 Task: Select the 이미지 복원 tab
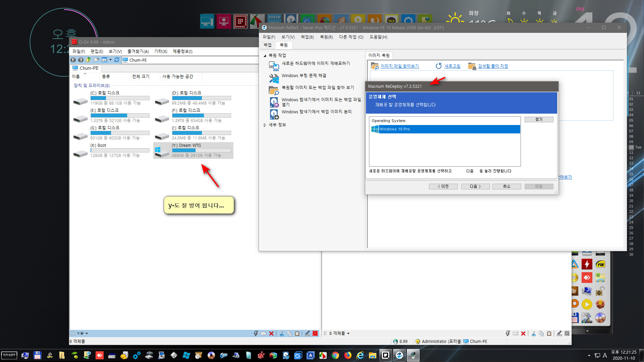click(x=379, y=55)
